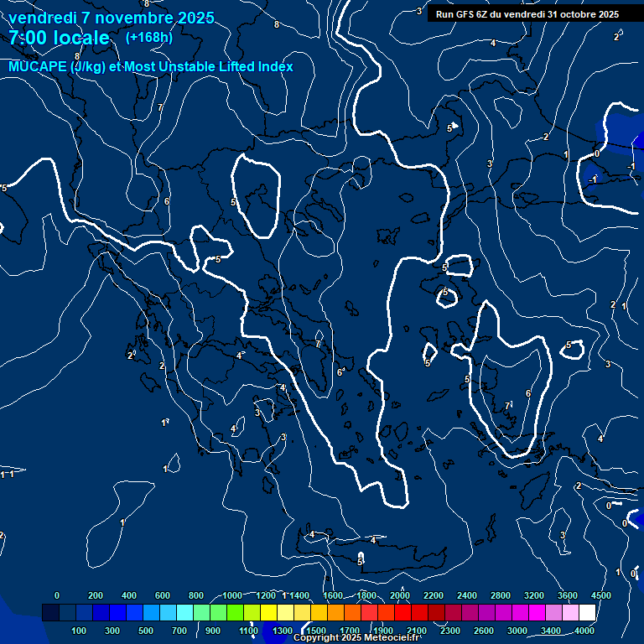Click the '7:00 locale' time label
The width and height of the screenshot is (644, 644).
60,38
